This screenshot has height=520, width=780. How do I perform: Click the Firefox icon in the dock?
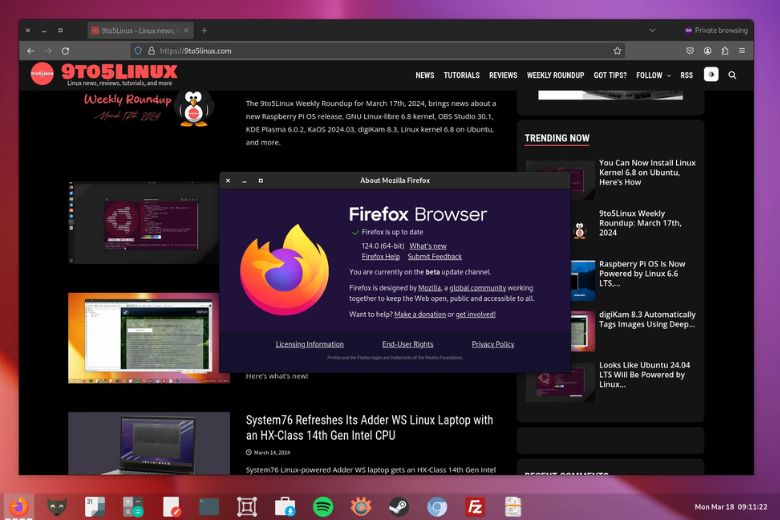[x=19, y=507]
